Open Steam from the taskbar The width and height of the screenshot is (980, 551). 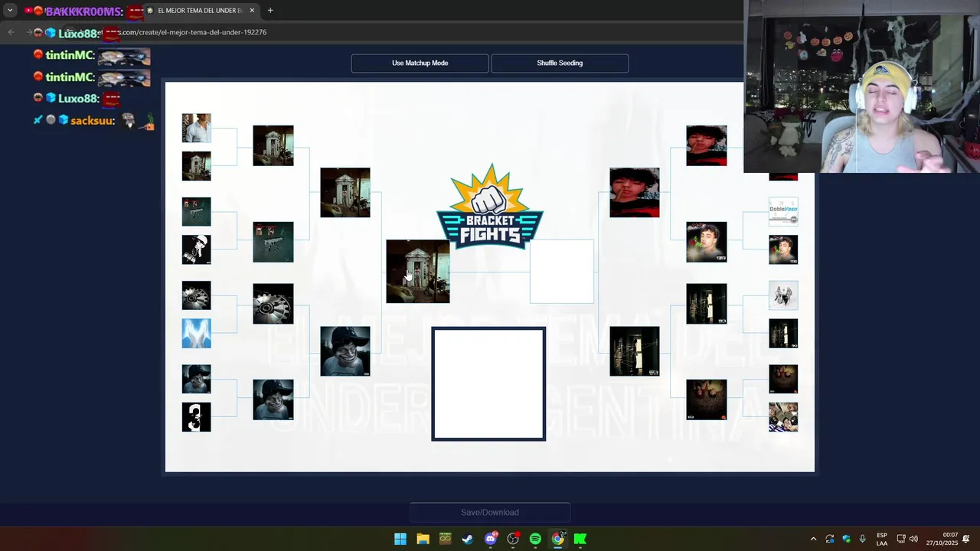468,539
